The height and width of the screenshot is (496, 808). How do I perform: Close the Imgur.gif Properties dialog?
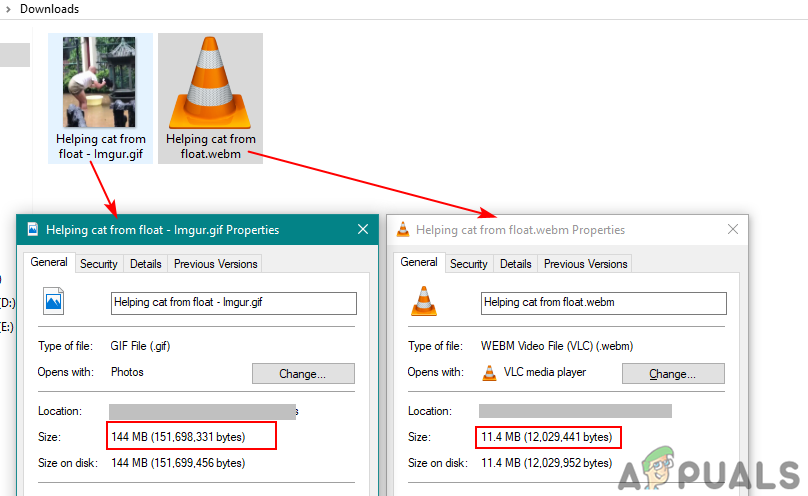(363, 229)
